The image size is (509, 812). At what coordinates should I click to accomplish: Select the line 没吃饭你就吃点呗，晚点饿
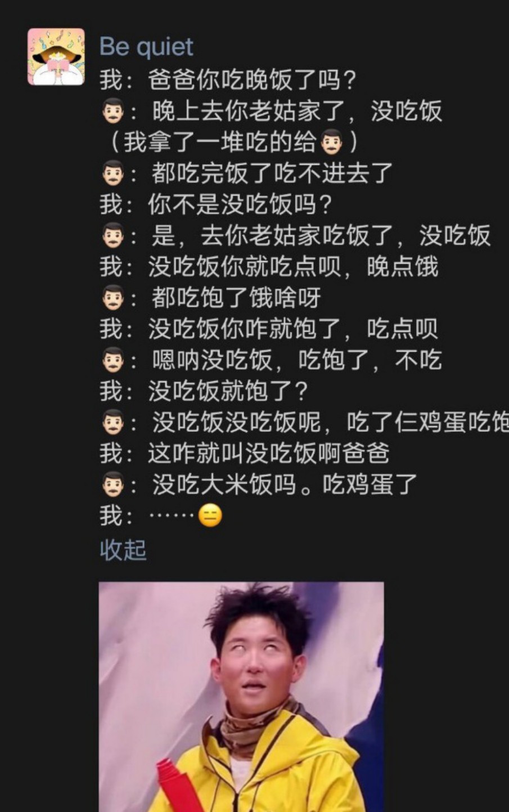(293, 266)
